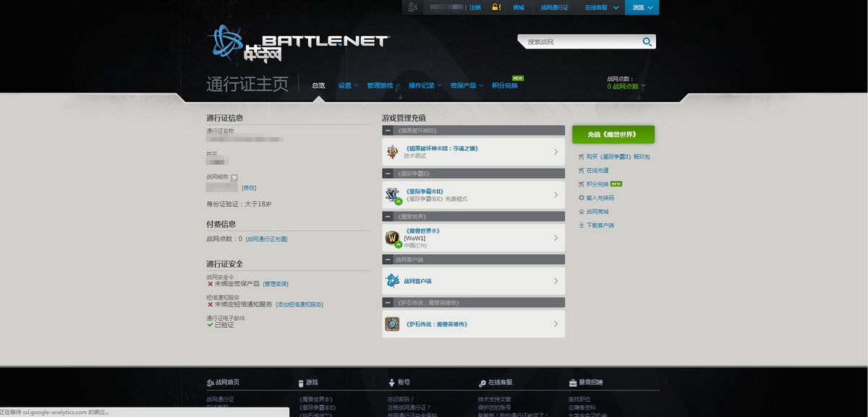868x417 pixels.
Task: Click the Battle.net logo in the header
Action: coord(298,44)
